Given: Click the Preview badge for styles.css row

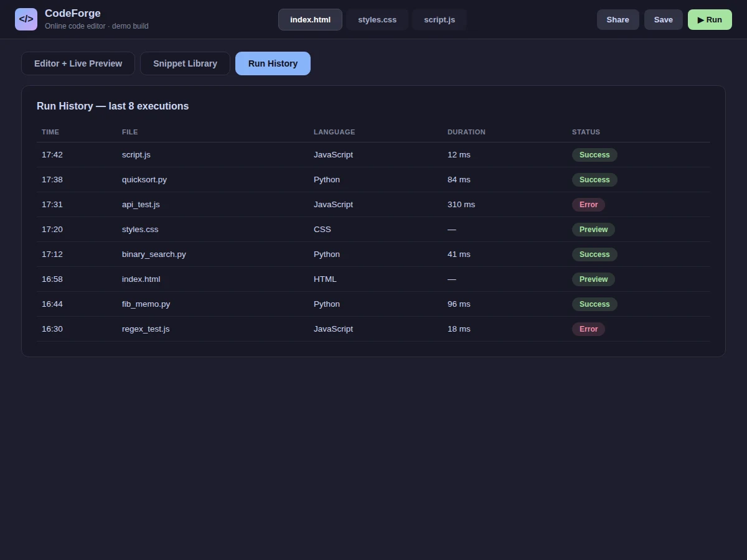Looking at the screenshot, I should pyautogui.click(x=593, y=230).
